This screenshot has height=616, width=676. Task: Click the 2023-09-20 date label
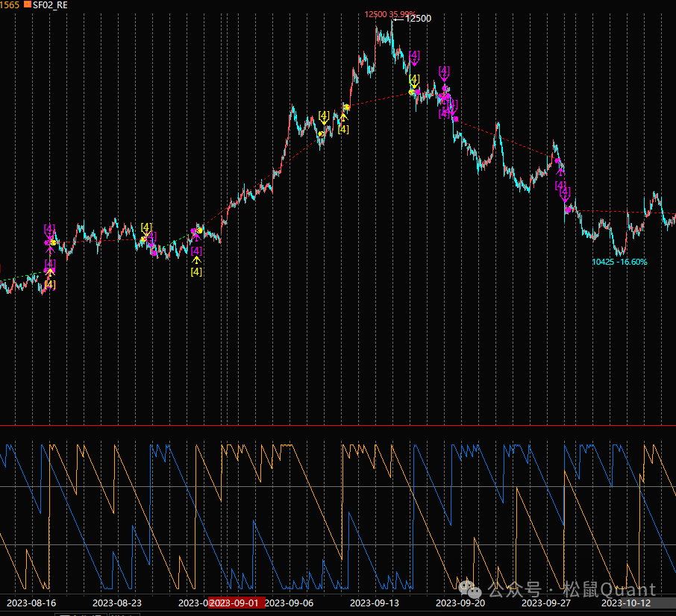coord(460,603)
